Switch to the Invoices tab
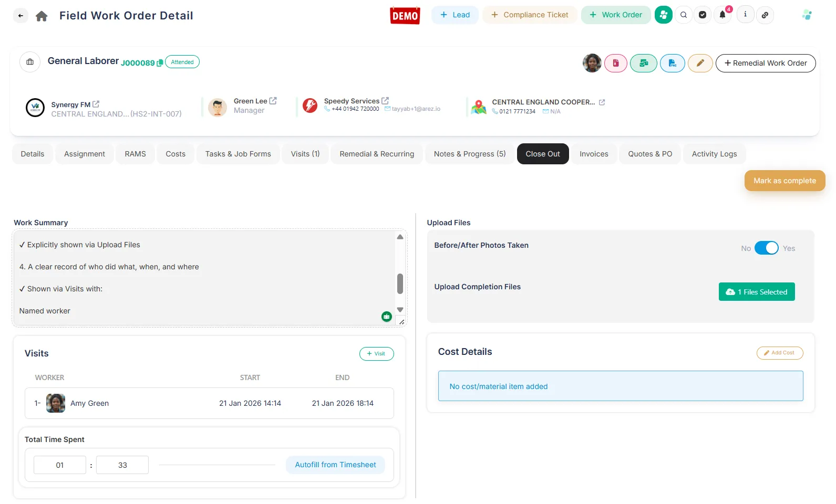The width and height of the screenshot is (836, 504). coord(594,154)
